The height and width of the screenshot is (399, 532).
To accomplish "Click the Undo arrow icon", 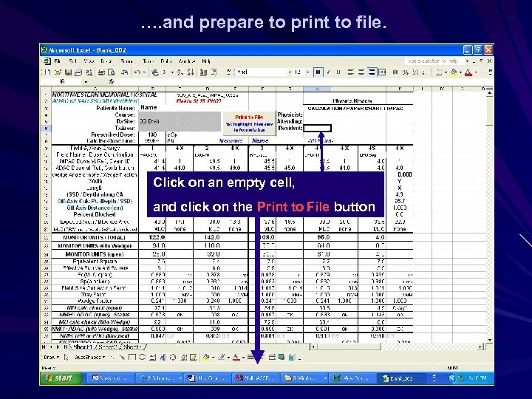I will [137, 72].
